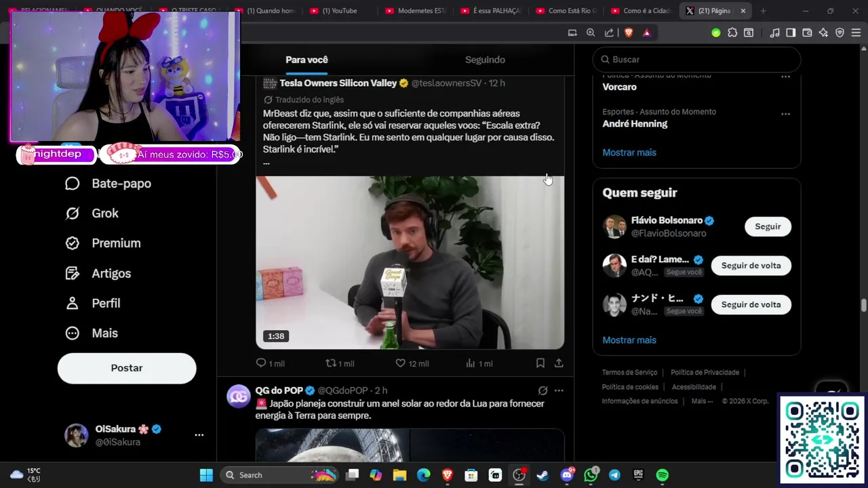Image resolution: width=868 pixels, height=488 pixels.
Task: Switch to É essa PALHAÇA browser tab
Action: [x=490, y=11]
